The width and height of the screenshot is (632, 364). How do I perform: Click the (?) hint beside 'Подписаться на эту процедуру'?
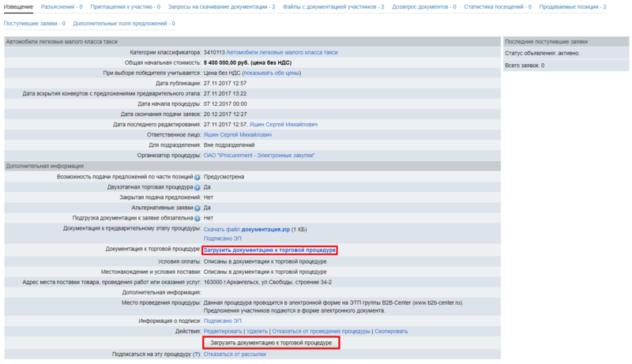[x=196, y=355]
